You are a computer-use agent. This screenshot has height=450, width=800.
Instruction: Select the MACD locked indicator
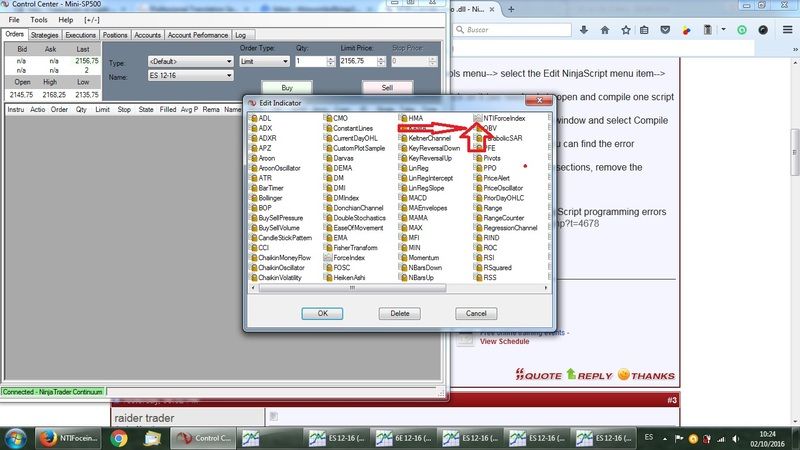[x=417, y=198]
